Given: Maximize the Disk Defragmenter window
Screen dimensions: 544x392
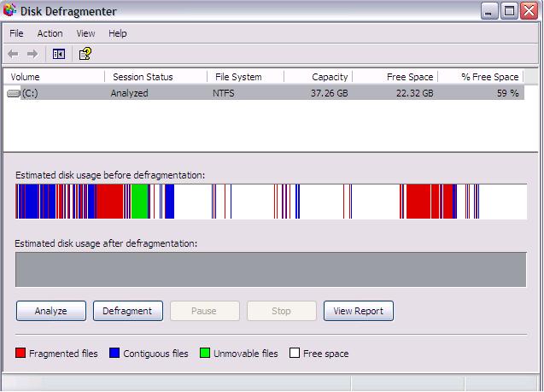Looking at the screenshot, I should (509, 11).
